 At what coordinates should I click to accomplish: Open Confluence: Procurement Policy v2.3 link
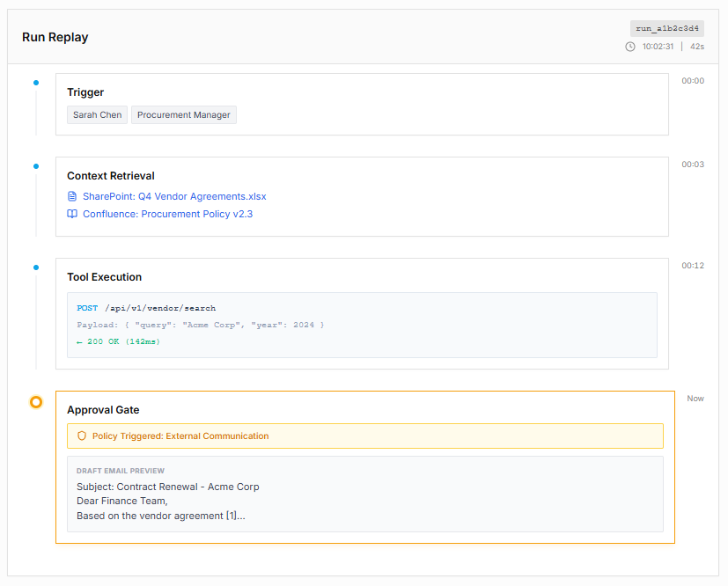coord(167,214)
